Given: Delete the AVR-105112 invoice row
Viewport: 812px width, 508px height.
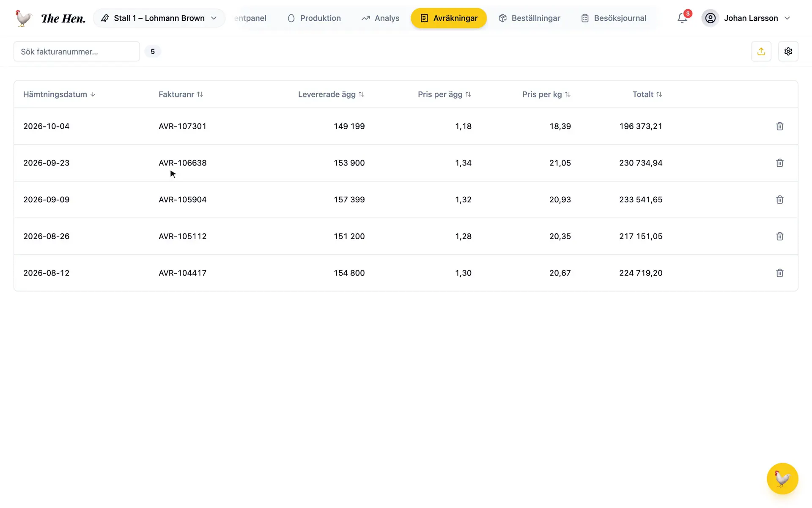Looking at the screenshot, I should tap(779, 236).
